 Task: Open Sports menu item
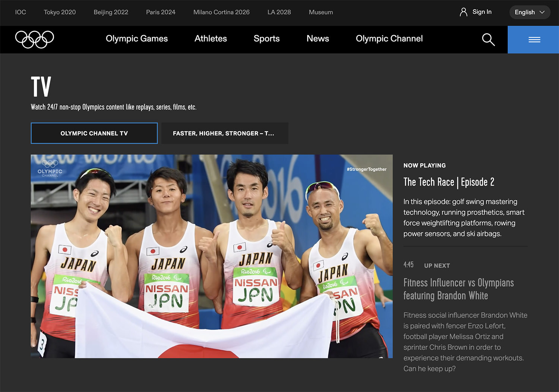pyautogui.click(x=266, y=39)
